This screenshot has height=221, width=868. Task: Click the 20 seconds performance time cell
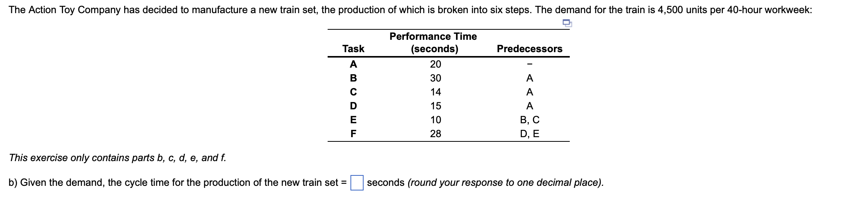pos(435,64)
